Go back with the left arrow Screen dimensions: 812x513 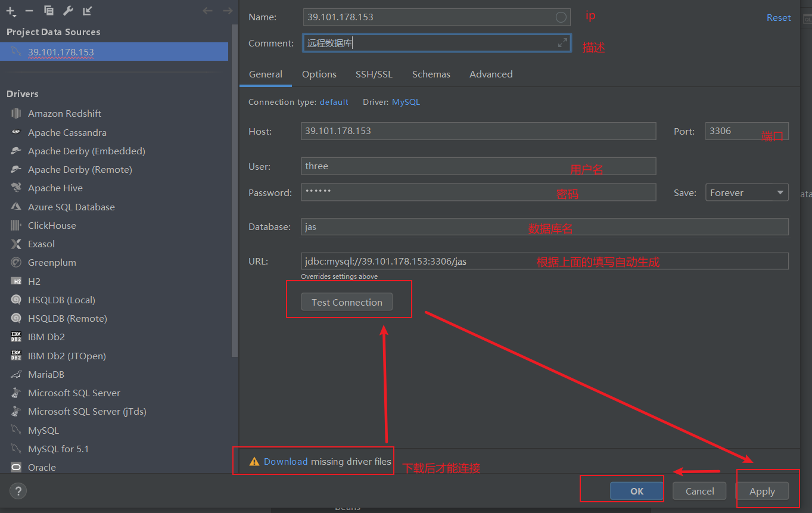207,11
